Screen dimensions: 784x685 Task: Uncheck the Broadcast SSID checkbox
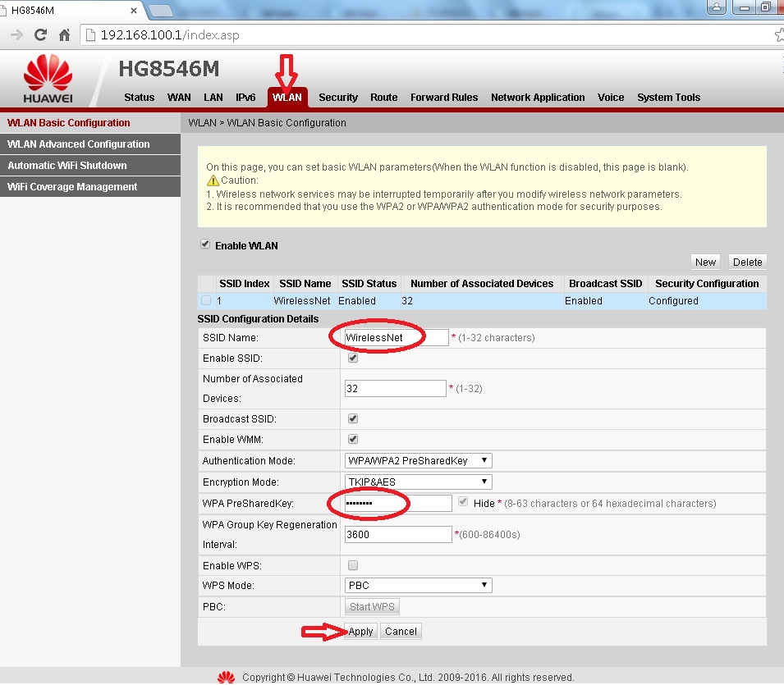[x=353, y=418]
